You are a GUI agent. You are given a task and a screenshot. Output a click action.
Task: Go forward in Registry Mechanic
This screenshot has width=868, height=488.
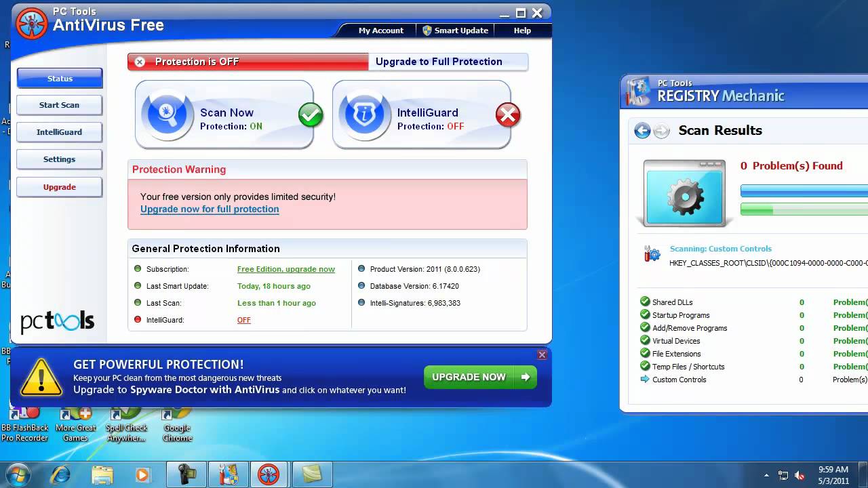[662, 131]
